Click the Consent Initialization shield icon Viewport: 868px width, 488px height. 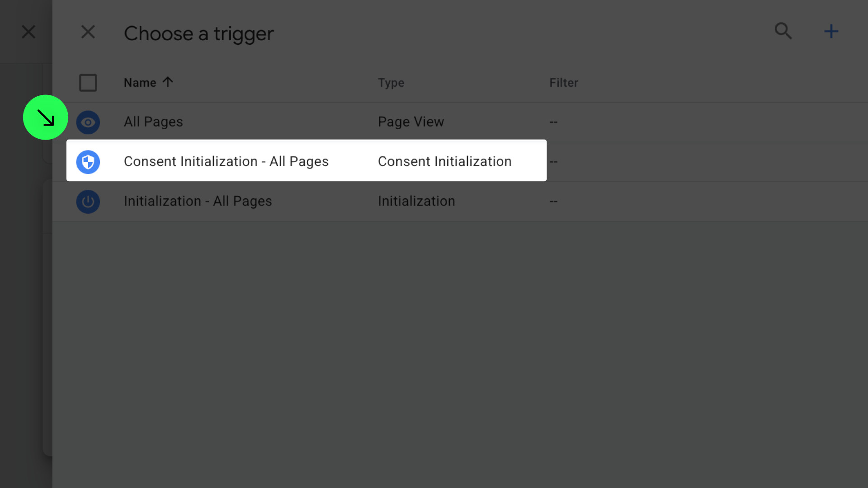88,162
